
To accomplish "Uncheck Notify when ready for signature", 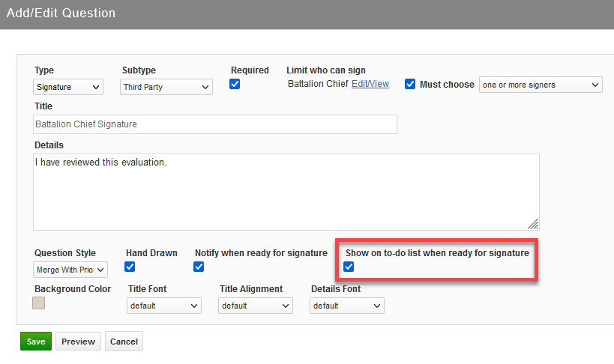I will pyautogui.click(x=199, y=267).
